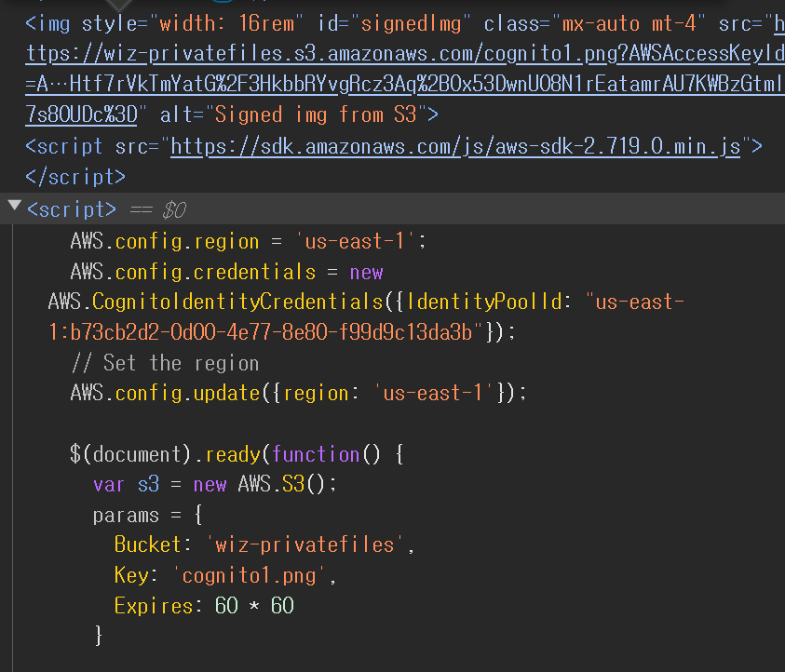Click the id attribute value 'signedImg'
This screenshot has height=672, width=785.
tap(411, 23)
